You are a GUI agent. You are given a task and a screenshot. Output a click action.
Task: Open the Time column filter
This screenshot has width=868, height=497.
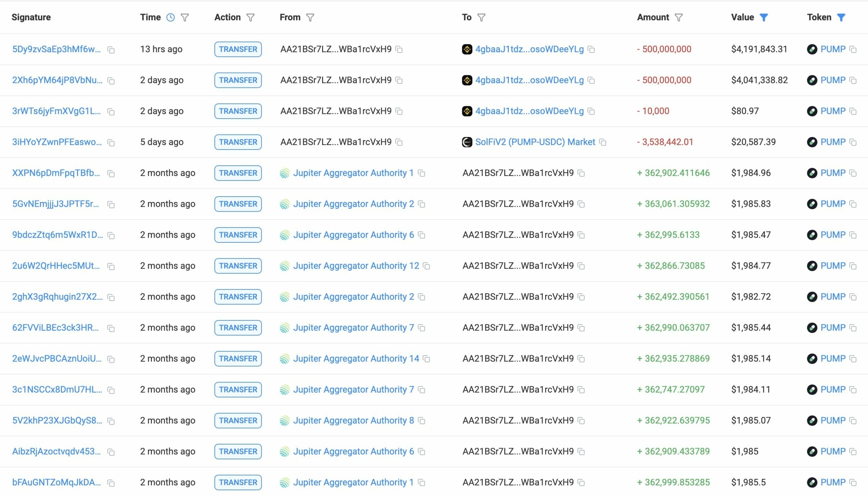(x=185, y=17)
